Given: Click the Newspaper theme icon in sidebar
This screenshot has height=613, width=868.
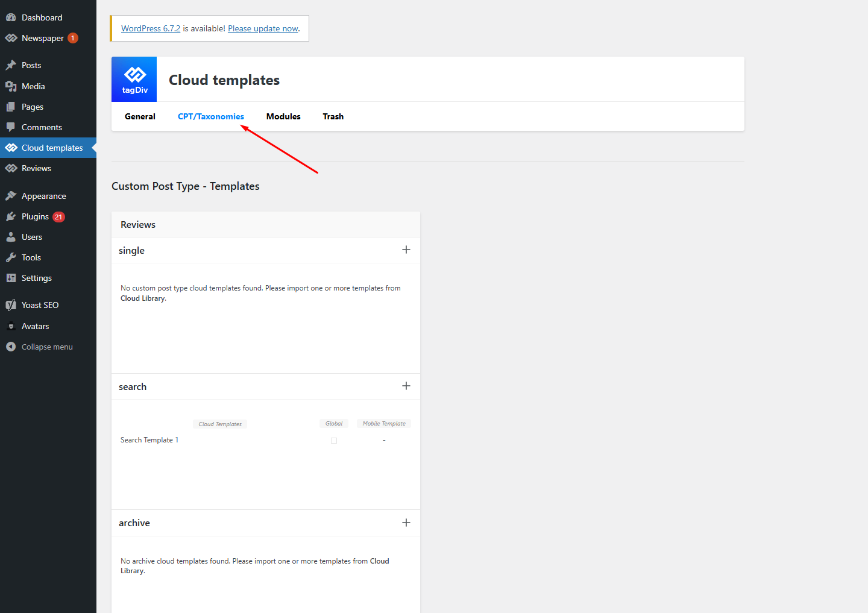Looking at the screenshot, I should 11,38.
